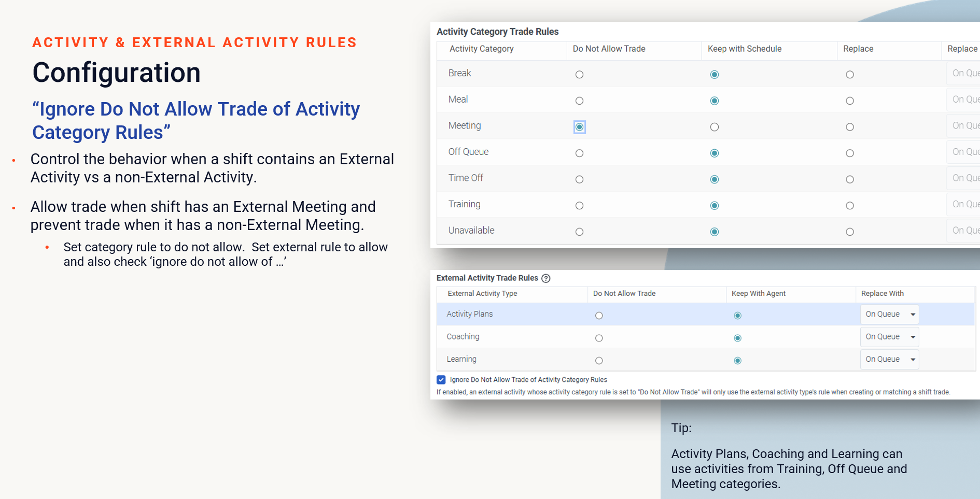The image size is (980, 499).
Task: Open Replace With dropdown for Coaching
Action: 889,337
